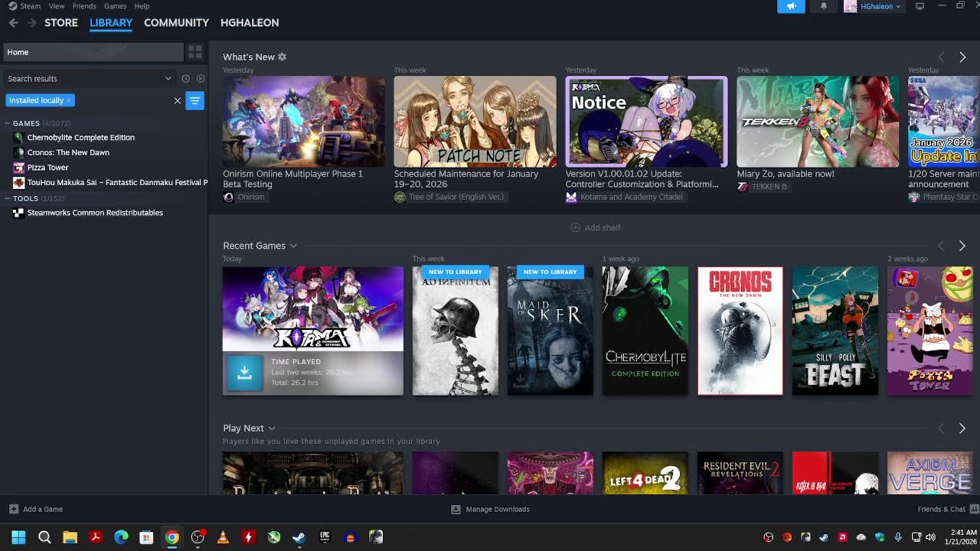Toggle sort by recent activity clock
Screen dimensions: 980x551
(x=185, y=79)
